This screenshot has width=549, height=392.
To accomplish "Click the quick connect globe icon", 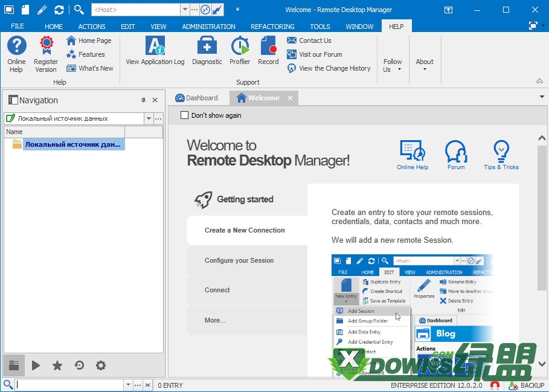I will tap(205, 10).
